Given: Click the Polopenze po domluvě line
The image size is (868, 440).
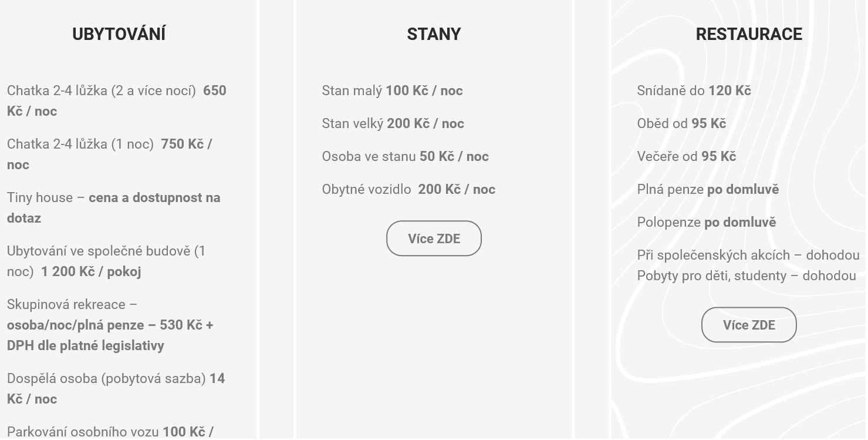Looking at the screenshot, I should tap(706, 222).
